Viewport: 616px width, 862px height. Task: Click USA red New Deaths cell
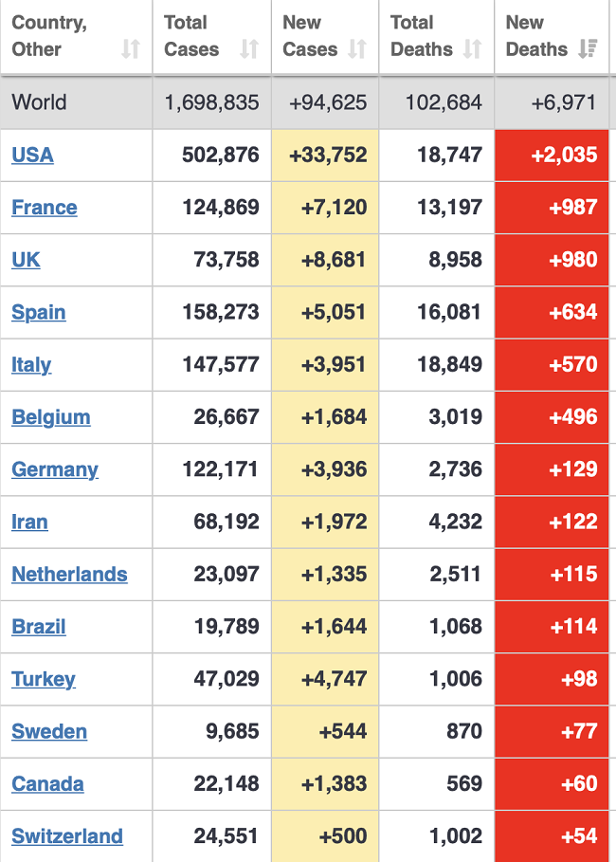pyautogui.click(x=552, y=155)
